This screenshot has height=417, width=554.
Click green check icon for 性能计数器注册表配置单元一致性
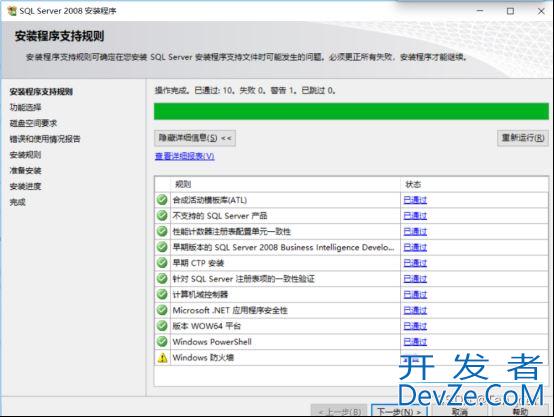pos(162,231)
